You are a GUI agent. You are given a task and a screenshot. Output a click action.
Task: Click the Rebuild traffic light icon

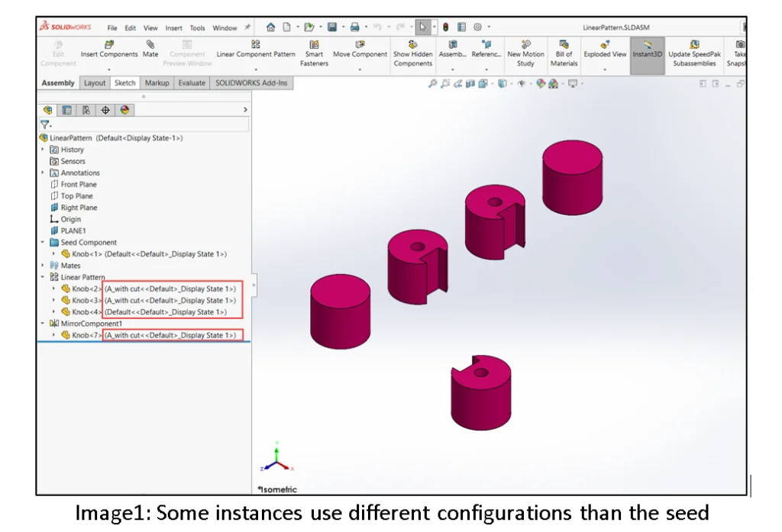pyautogui.click(x=445, y=27)
